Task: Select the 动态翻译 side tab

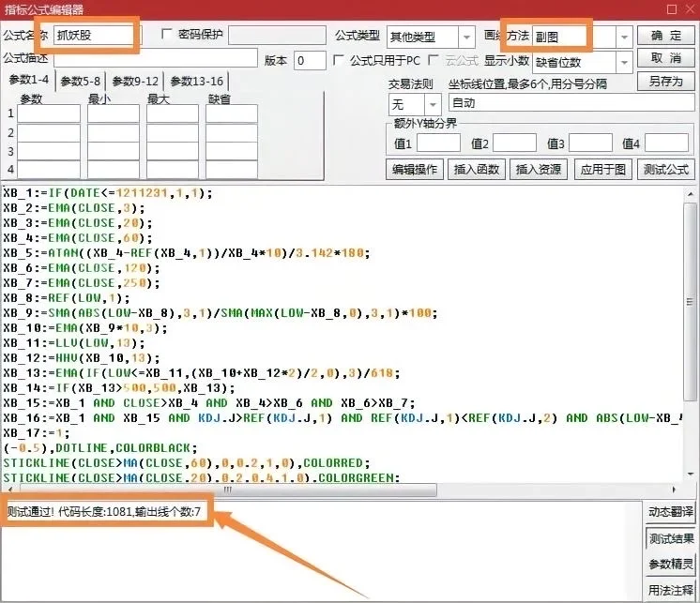Action: pos(671,512)
